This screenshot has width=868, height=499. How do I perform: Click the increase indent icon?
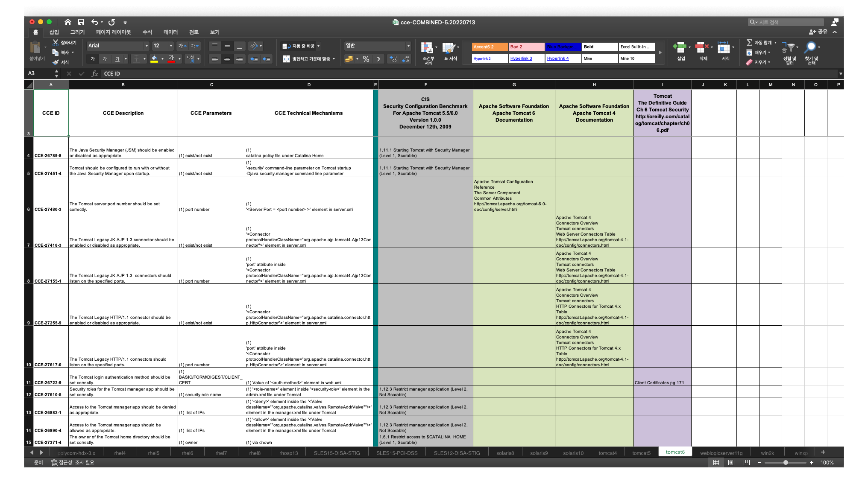coord(267,59)
